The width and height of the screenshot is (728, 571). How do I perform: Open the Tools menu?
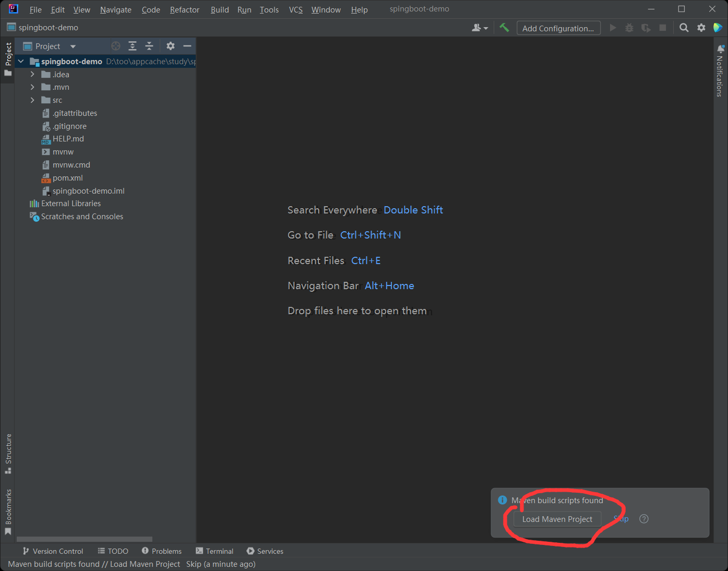269,9
